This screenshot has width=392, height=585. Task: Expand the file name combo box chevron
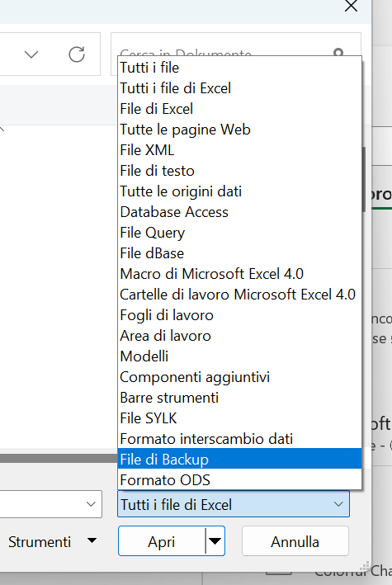91,504
